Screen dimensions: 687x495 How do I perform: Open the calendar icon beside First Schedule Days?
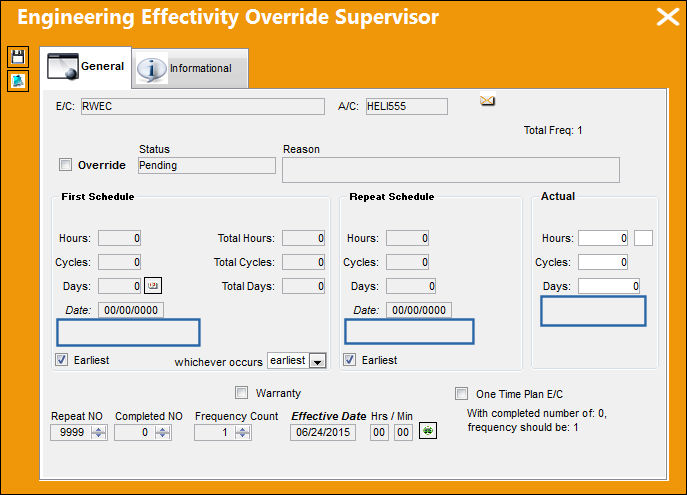point(153,286)
